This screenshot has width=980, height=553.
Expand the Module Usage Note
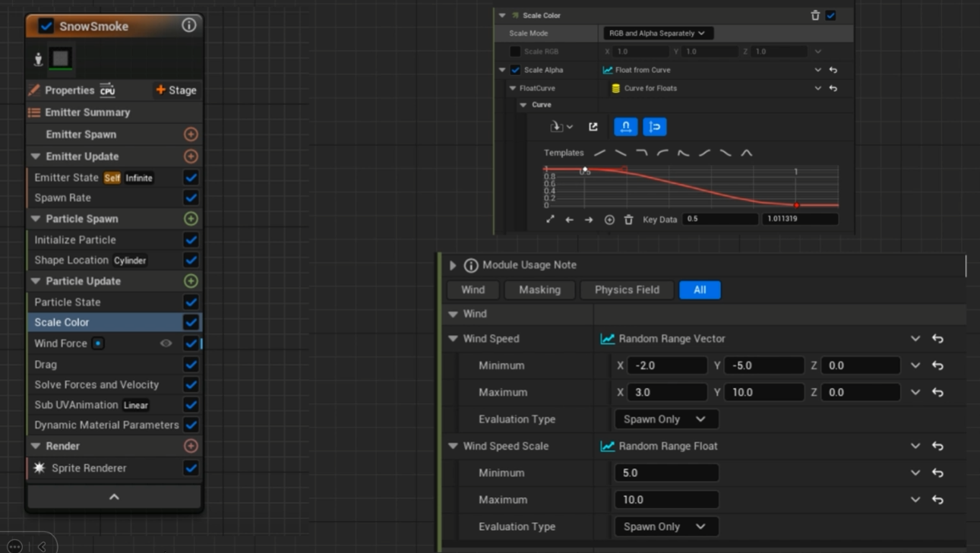(x=453, y=265)
